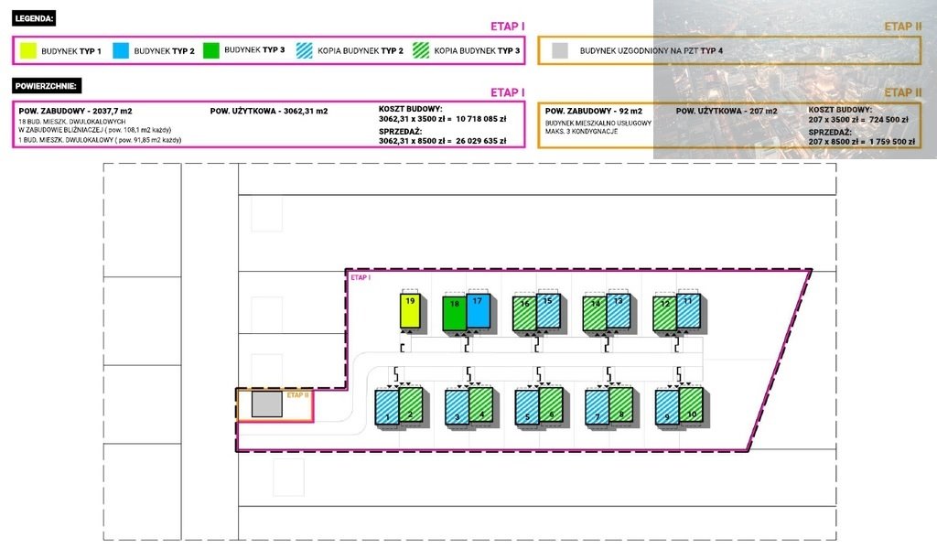Viewport: 937px width, 560px height.
Task: Select the hatched green Kopia Budynek Typ 3 swatch
Action: [421, 50]
